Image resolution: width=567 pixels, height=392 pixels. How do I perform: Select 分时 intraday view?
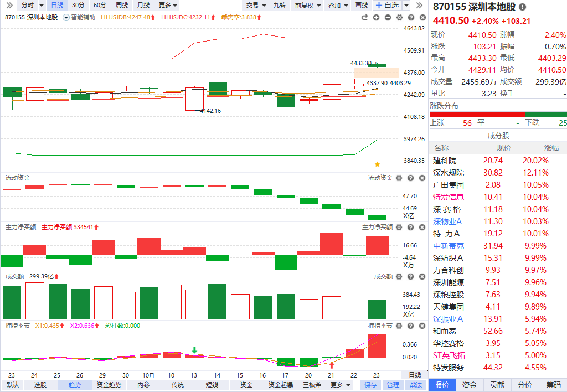click(28, 5)
